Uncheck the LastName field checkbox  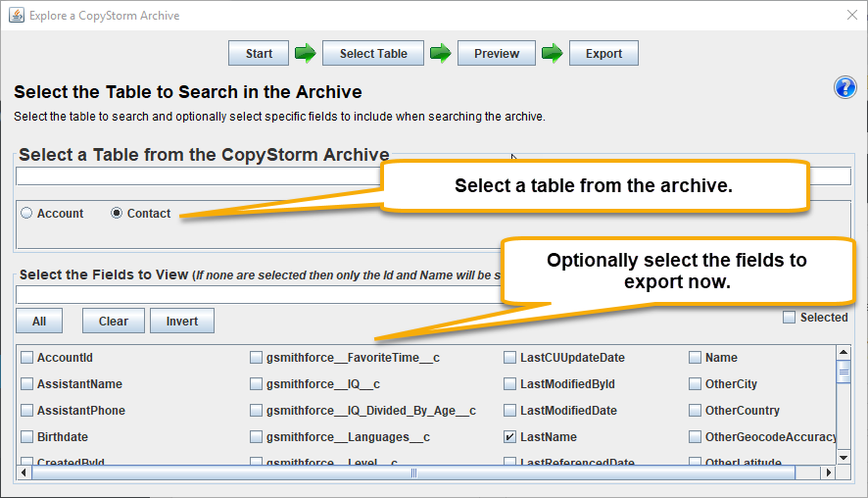click(x=509, y=437)
